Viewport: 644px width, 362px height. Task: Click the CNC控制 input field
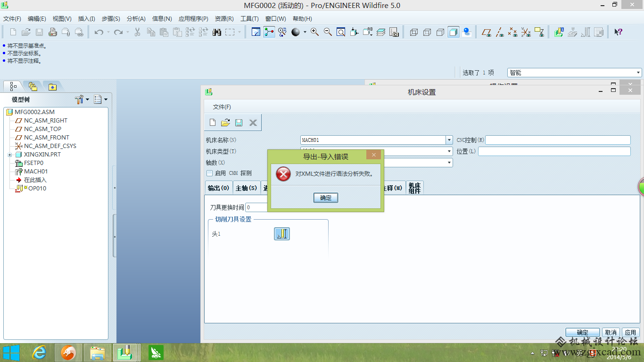(558, 140)
